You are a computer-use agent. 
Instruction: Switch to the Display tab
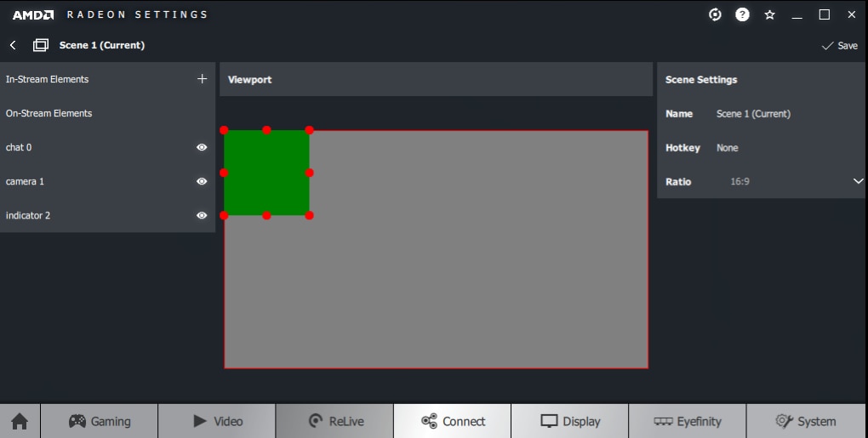coord(570,421)
